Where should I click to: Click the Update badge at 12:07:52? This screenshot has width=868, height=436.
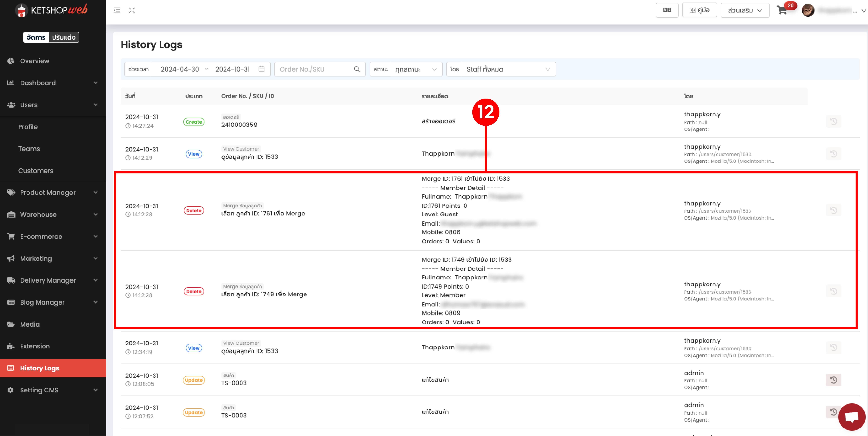click(194, 412)
